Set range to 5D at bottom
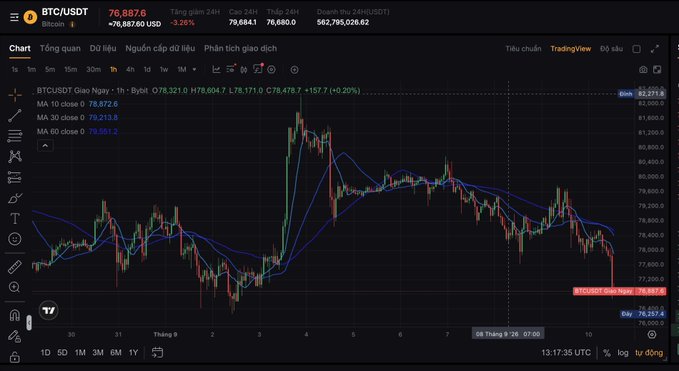The image size is (679, 371). (62, 353)
